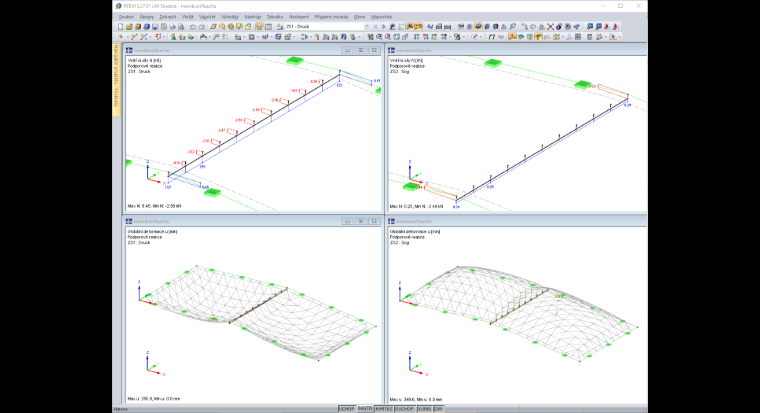This screenshot has height=413, width=760.
Task: Toggle the deformation display highlighted icon
Action: (512, 37)
